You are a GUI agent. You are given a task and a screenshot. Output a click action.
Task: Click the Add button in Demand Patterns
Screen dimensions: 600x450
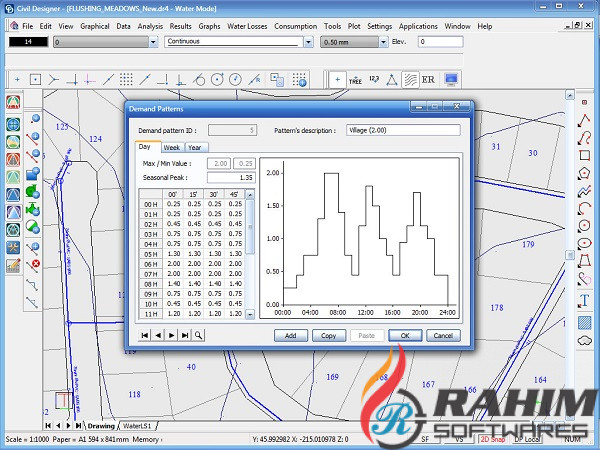point(290,335)
